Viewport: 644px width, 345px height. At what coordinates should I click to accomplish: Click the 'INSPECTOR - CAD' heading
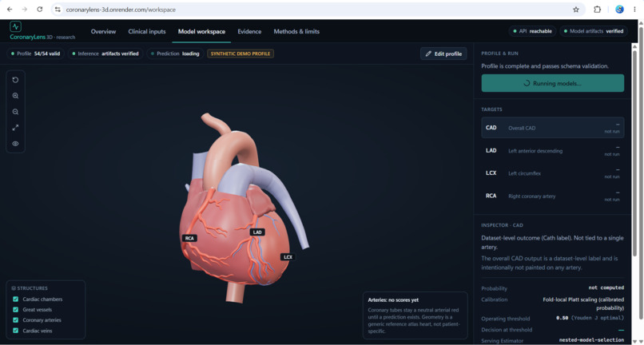(502, 225)
